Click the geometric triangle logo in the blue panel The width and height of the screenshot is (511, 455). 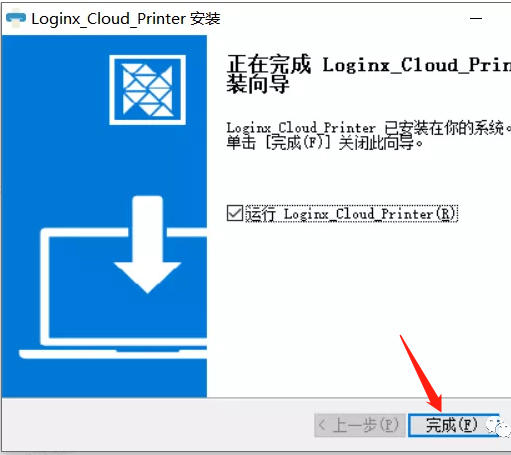[x=147, y=90]
